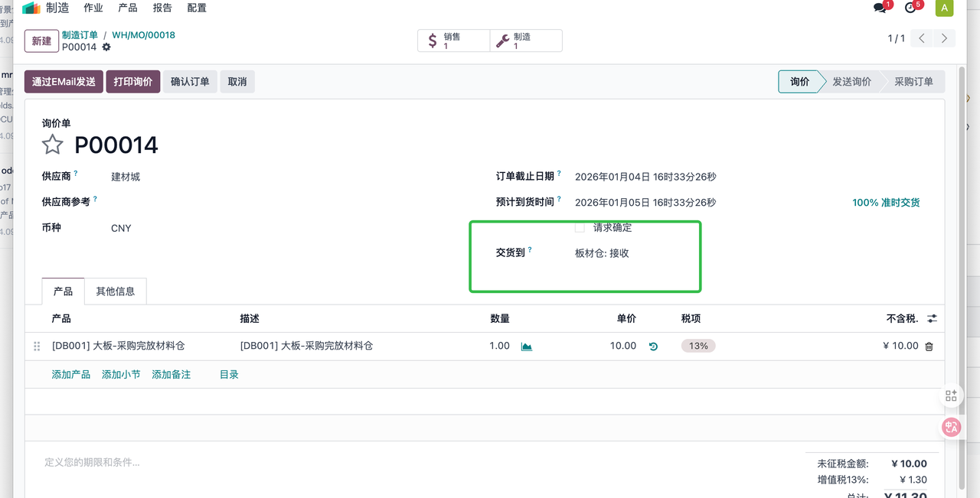Click the Odoo 制造 app logo icon
The image size is (980, 498).
(x=31, y=8)
